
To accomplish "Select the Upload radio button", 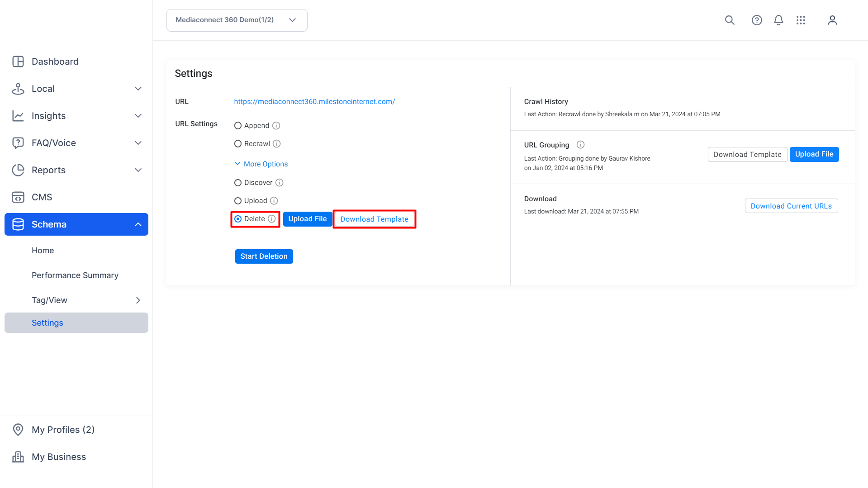I will (x=238, y=201).
